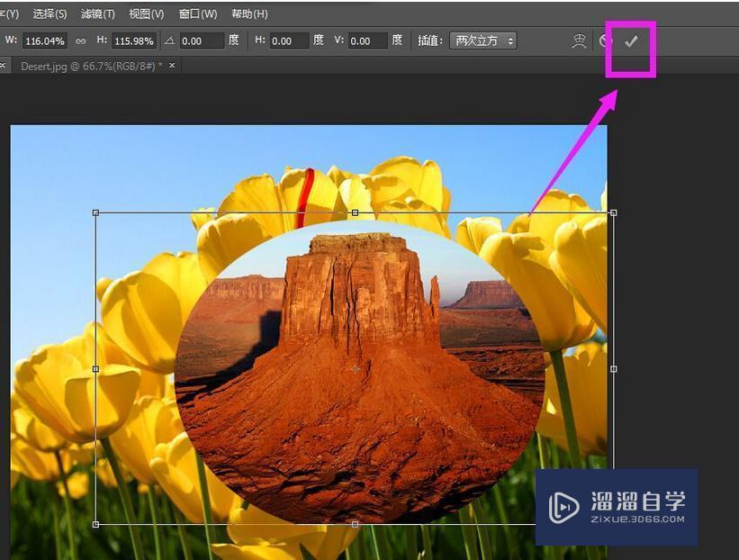Click the transform center reference point
Image resolution: width=739 pixels, height=560 pixels.
pos(356,369)
